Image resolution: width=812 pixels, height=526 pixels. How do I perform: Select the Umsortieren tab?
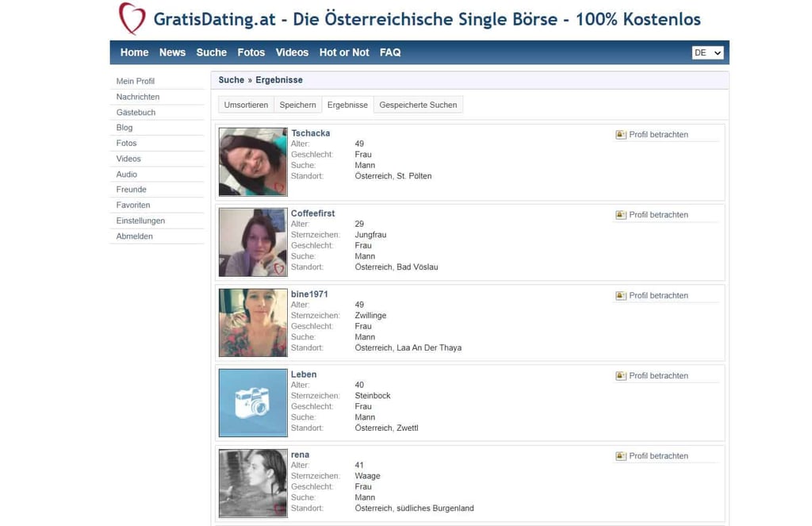click(x=246, y=105)
